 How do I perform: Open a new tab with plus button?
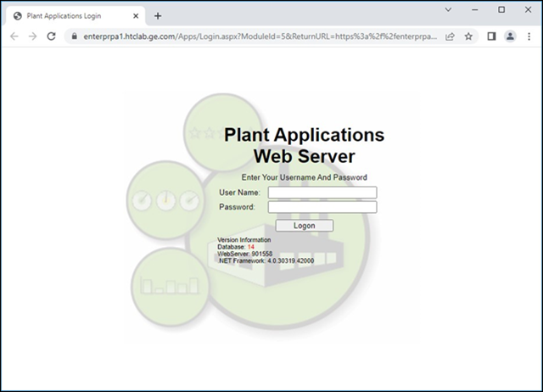click(x=158, y=16)
